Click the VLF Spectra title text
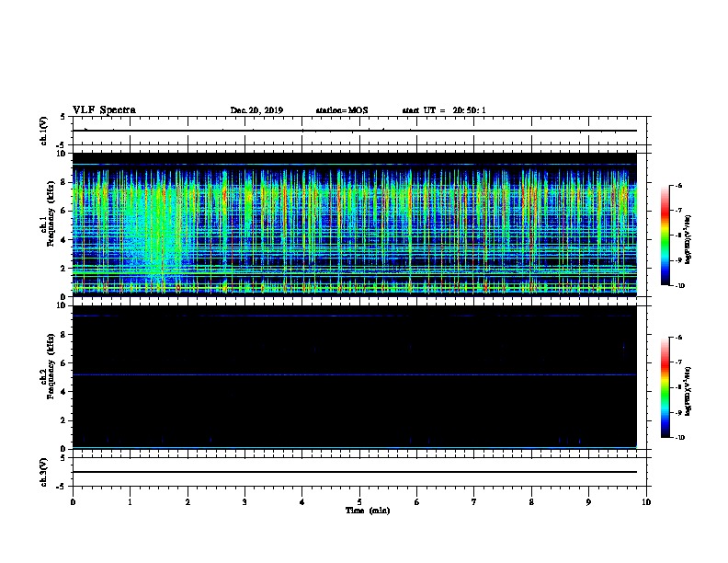 (x=104, y=110)
